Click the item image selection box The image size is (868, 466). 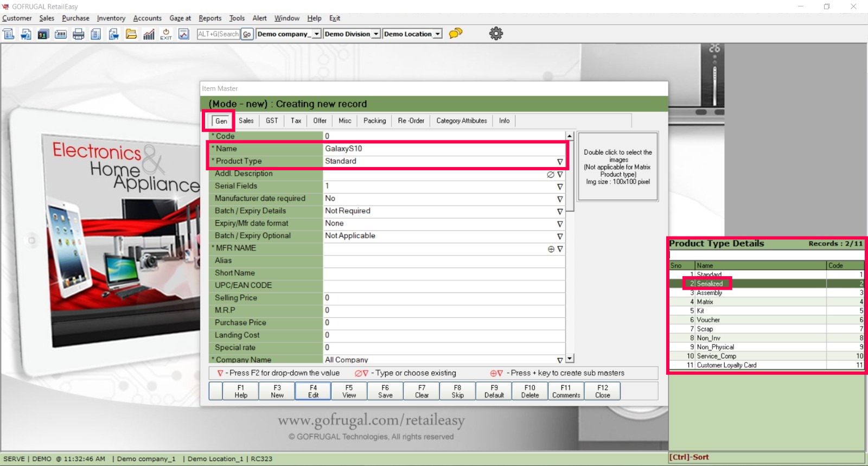click(618, 167)
